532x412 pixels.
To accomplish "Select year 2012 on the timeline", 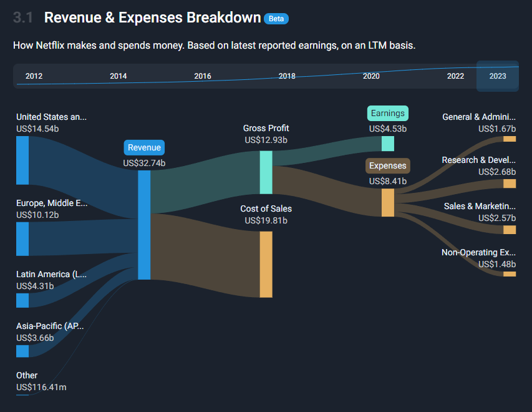I will (x=34, y=76).
